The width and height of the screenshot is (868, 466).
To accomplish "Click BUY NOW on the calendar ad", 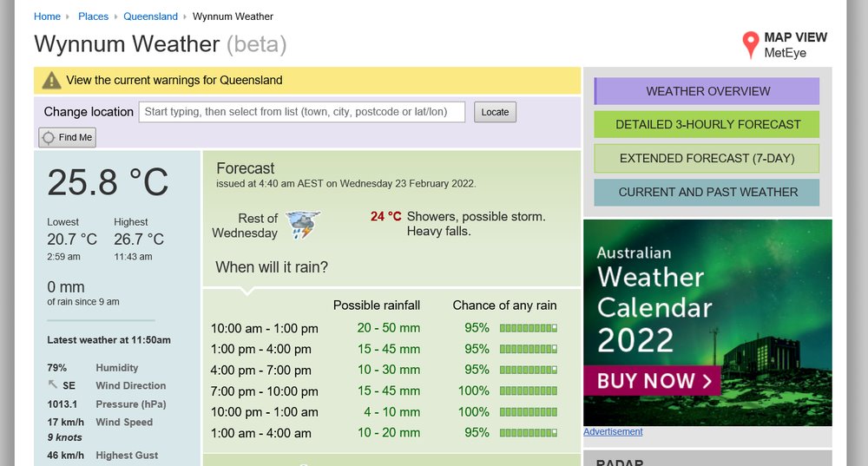I will coord(652,381).
